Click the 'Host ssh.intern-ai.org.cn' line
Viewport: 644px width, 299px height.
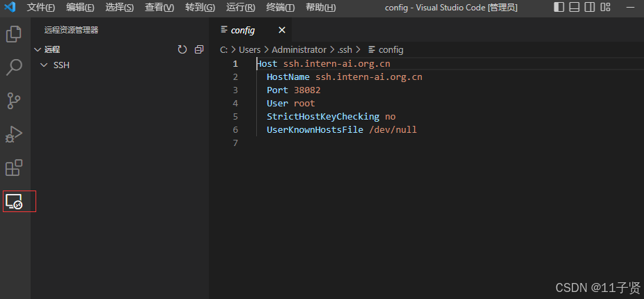click(323, 63)
